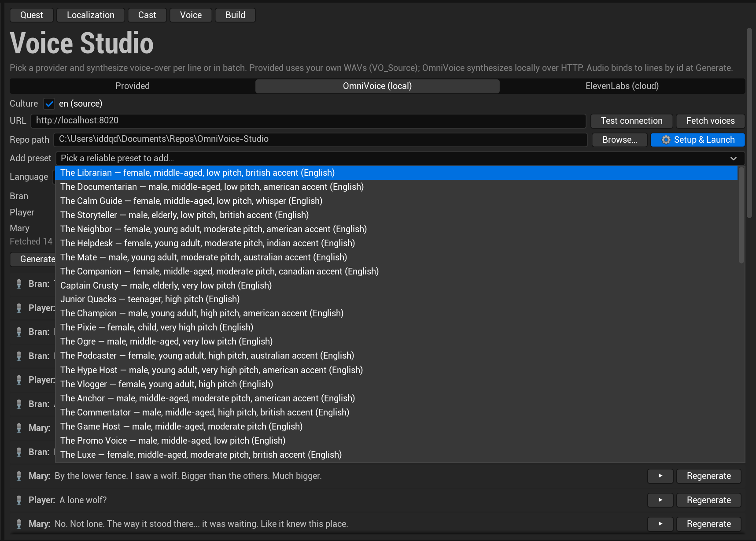
Task: Pick The Game Host preset
Action: 396,426
